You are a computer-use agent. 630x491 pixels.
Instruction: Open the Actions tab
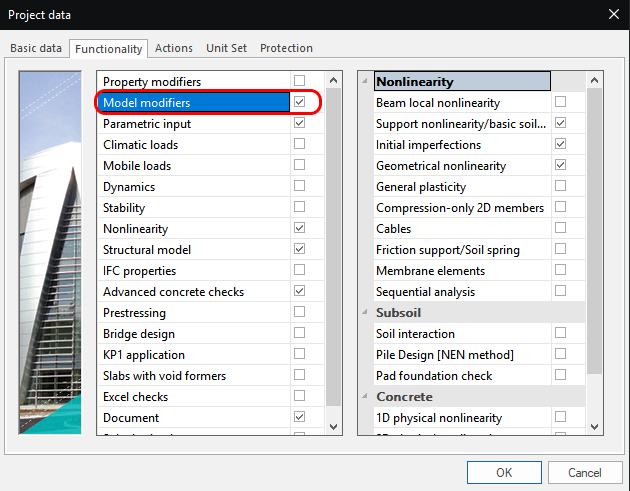pyautogui.click(x=174, y=48)
